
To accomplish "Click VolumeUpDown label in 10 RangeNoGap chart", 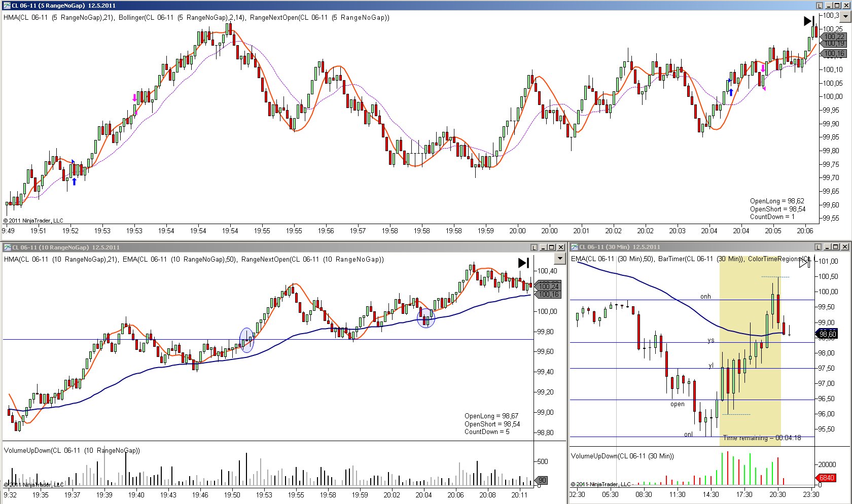I will [x=72, y=450].
